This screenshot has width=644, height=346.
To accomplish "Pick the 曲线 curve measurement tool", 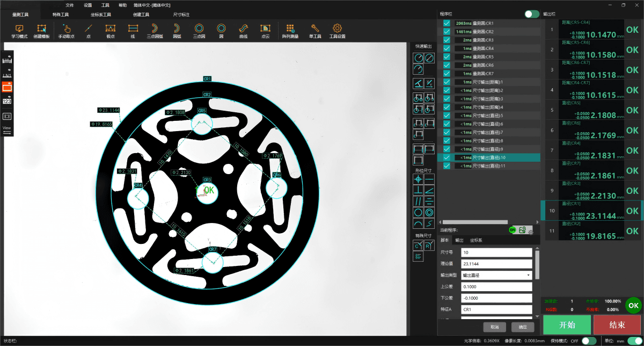I will pos(243,31).
